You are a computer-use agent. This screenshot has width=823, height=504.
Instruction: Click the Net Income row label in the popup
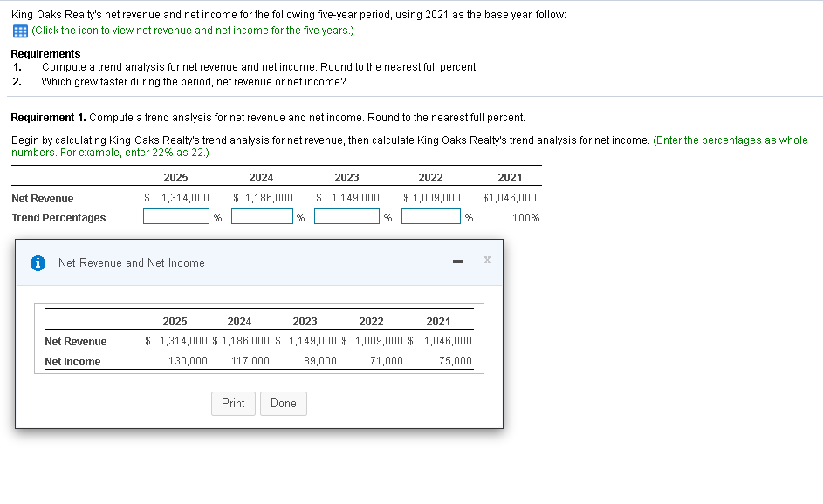pos(72,361)
